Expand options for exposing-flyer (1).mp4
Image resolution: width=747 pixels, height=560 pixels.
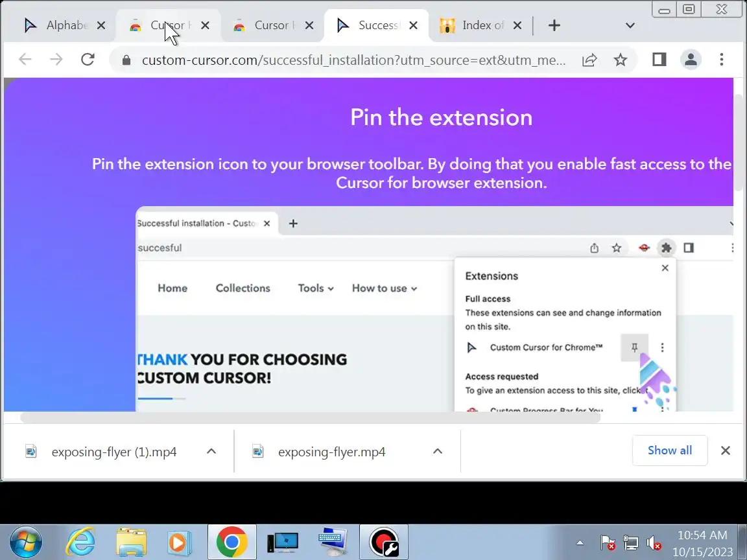[x=211, y=451]
